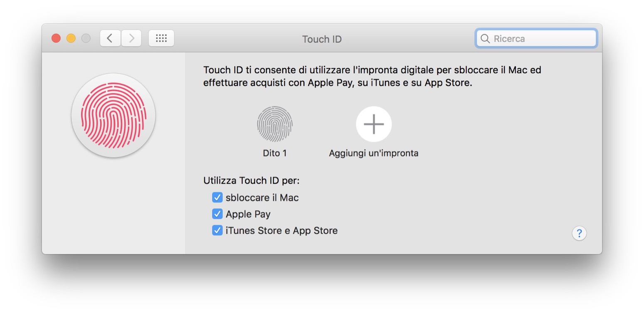644x314 pixels.
Task: Close the Touch ID preferences window
Action: [56, 39]
